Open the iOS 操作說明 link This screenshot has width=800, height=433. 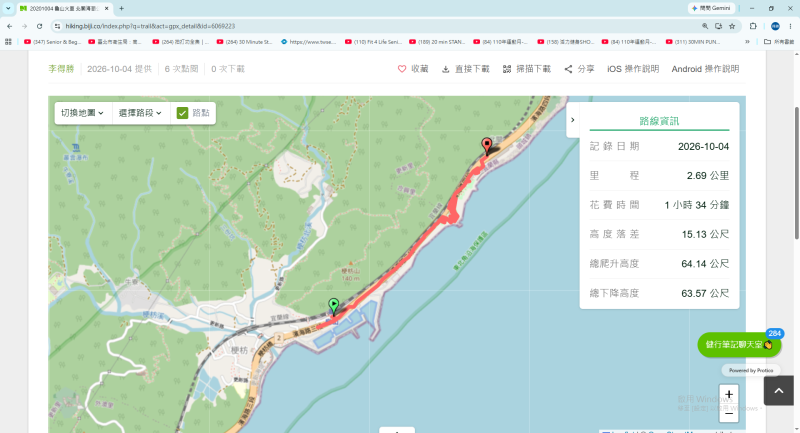pyautogui.click(x=633, y=69)
